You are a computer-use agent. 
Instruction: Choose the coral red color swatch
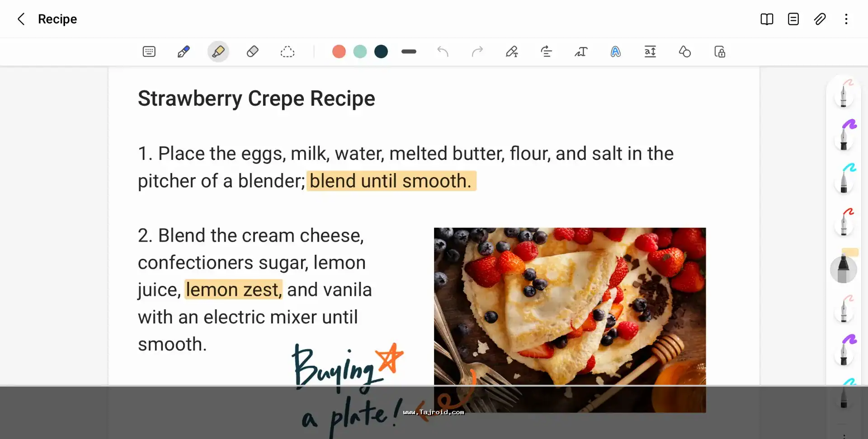[339, 51]
